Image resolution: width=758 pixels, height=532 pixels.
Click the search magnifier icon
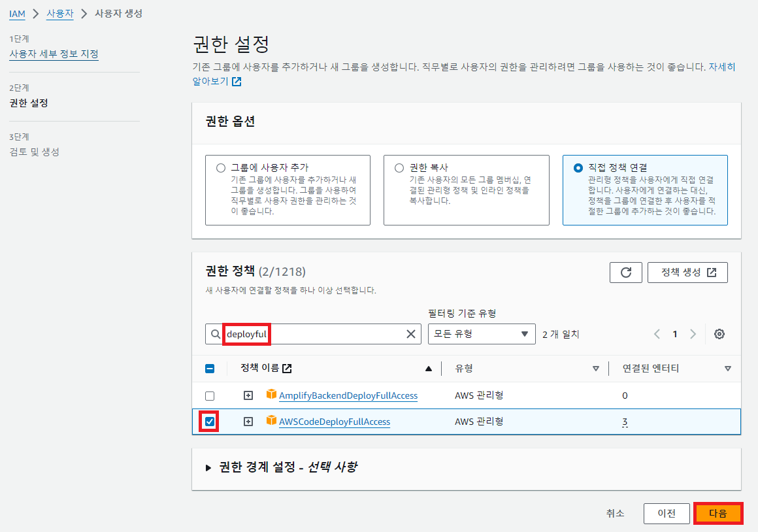216,334
